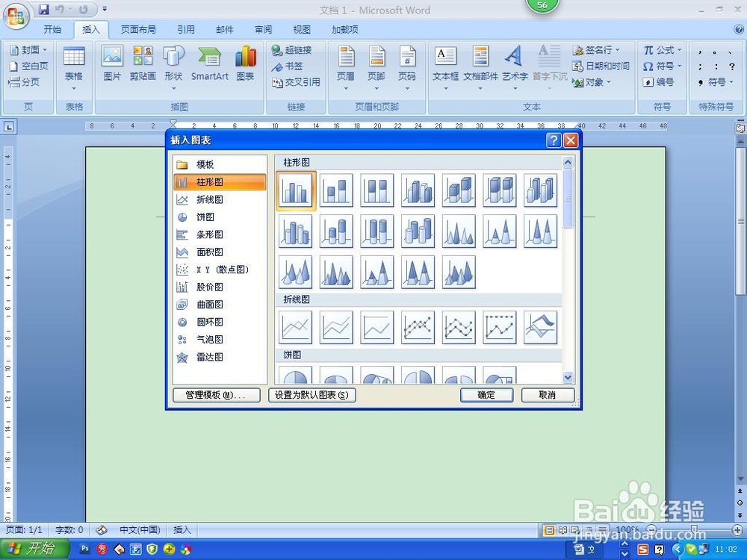Switch to Review (审阅) tab
The width and height of the screenshot is (747, 560).
coord(263,30)
